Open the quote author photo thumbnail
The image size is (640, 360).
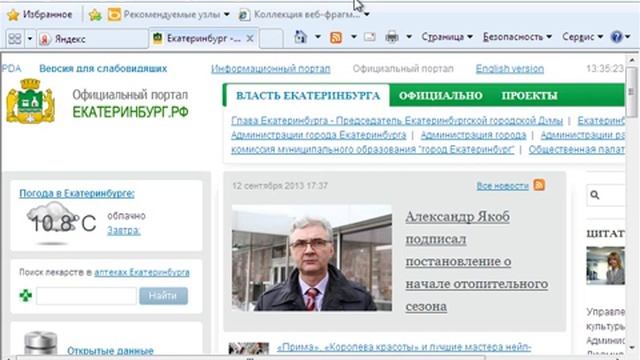pos(605,265)
